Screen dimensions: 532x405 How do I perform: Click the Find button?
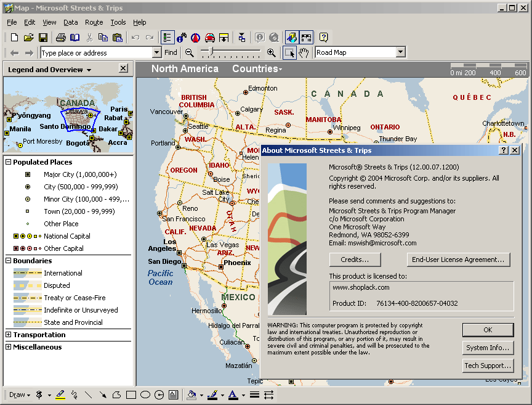(x=171, y=52)
